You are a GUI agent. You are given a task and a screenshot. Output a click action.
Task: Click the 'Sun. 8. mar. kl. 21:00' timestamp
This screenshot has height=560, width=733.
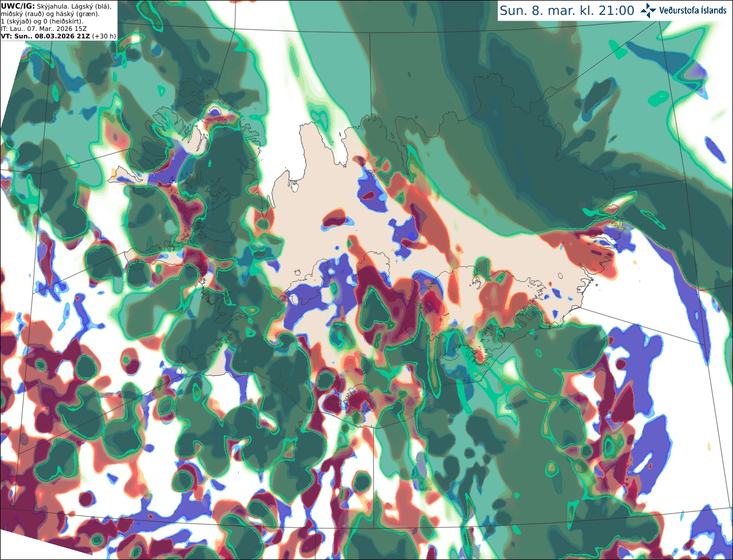click(x=567, y=10)
